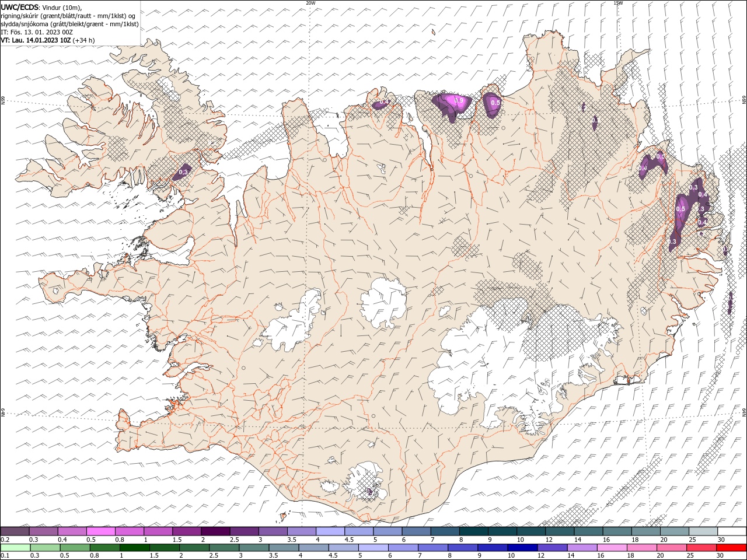This screenshot has width=747, height=560.
Task: Click the '15W' longitude label
Action: pyautogui.click(x=618, y=3)
